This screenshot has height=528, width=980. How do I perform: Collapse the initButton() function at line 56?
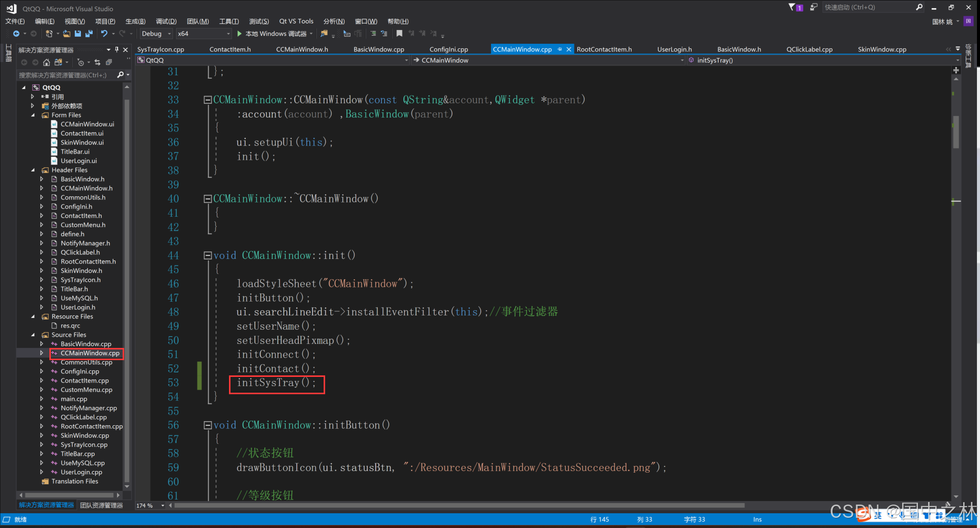click(x=208, y=425)
